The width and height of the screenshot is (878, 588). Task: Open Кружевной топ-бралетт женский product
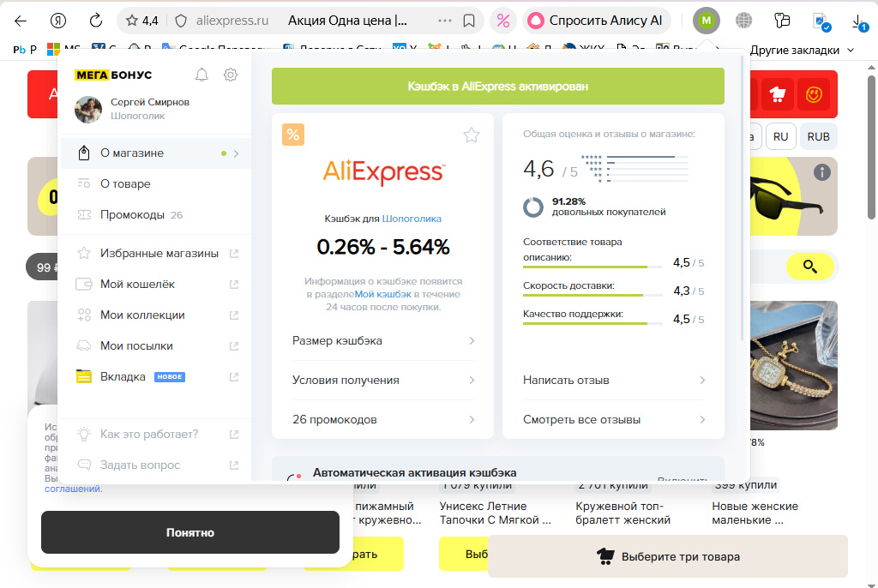click(622, 513)
